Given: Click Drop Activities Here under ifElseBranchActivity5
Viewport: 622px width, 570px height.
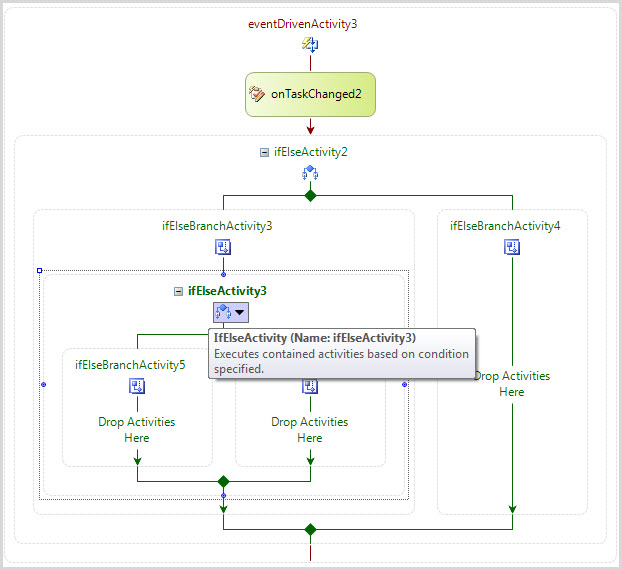Looking at the screenshot, I should [137, 430].
